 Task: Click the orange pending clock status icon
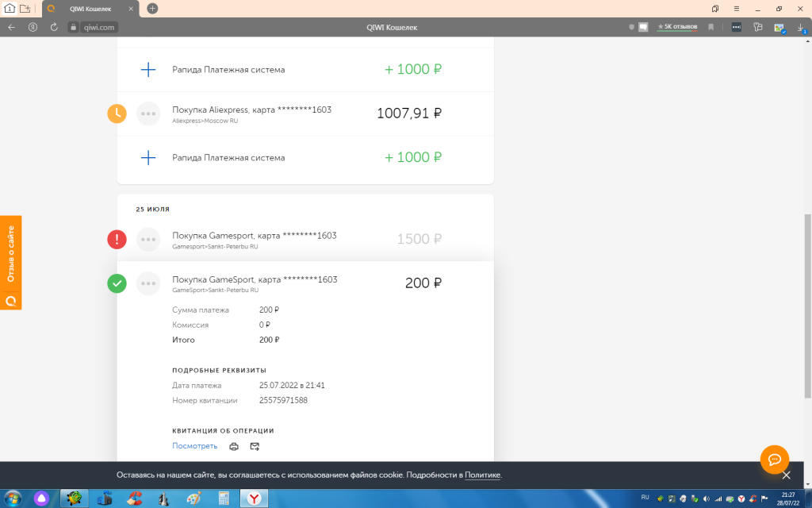point(117,114)
